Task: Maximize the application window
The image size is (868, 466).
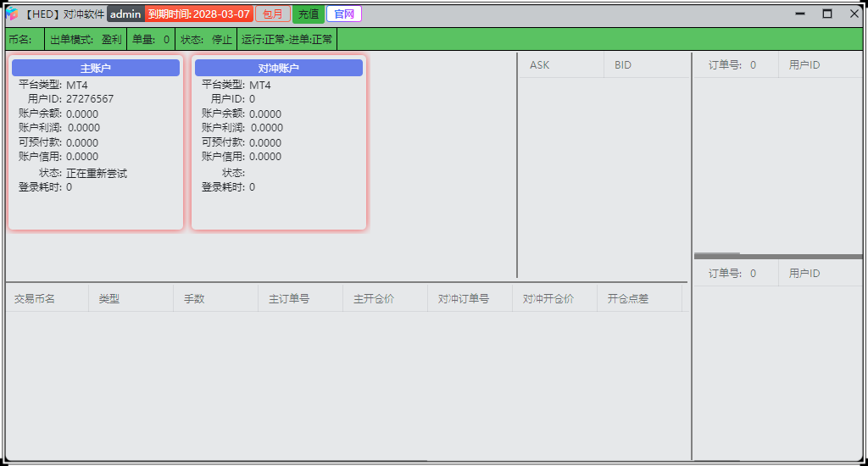Action: [x=827, y=14]
